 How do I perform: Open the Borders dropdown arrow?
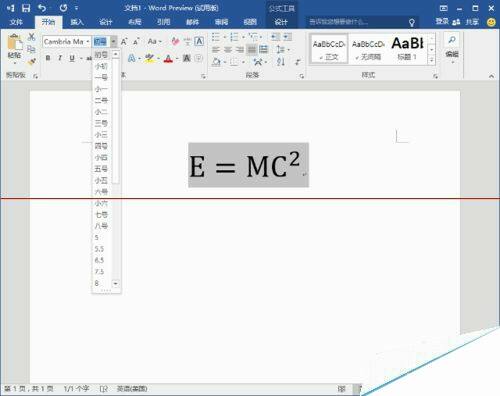(x=243, y=62)
